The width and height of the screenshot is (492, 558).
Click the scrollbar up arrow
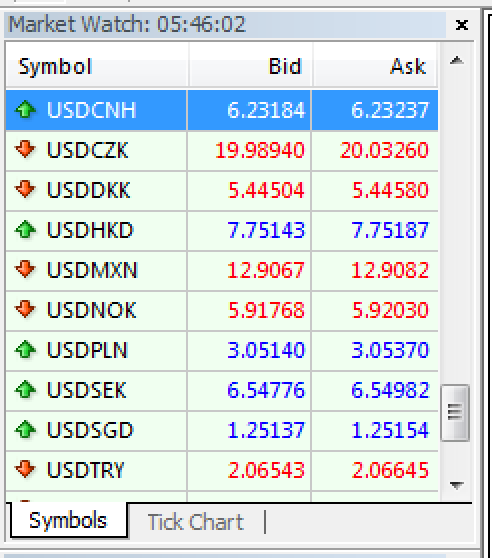click(x=456, y=61)
